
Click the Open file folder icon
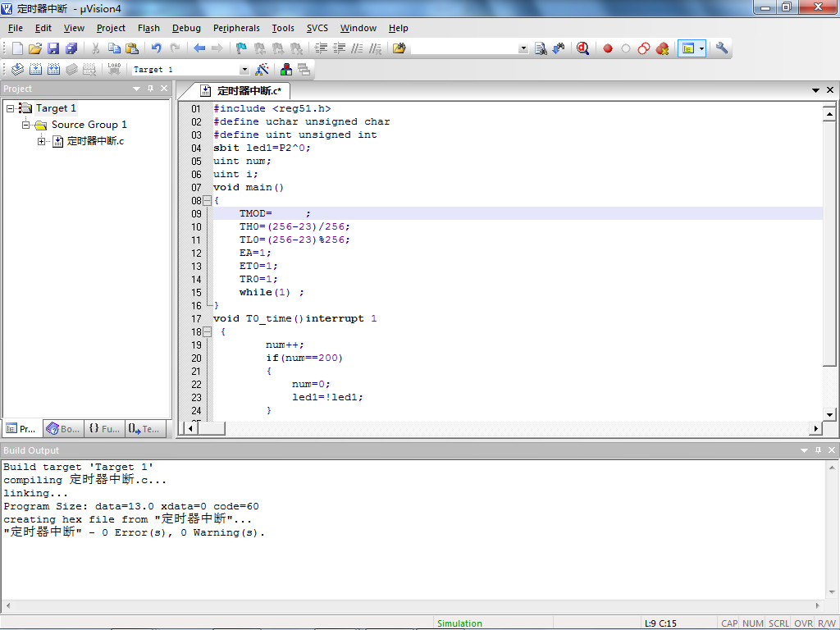tap(35, 48)
